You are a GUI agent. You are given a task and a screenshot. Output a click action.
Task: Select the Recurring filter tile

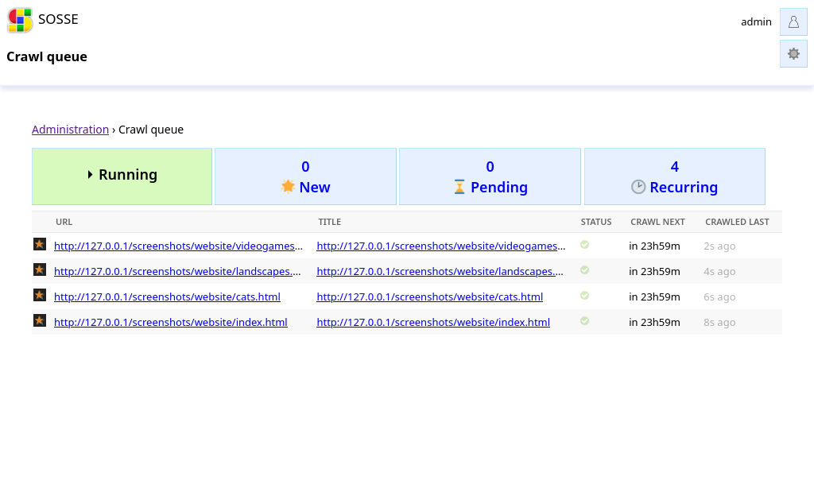coord(674,176)
